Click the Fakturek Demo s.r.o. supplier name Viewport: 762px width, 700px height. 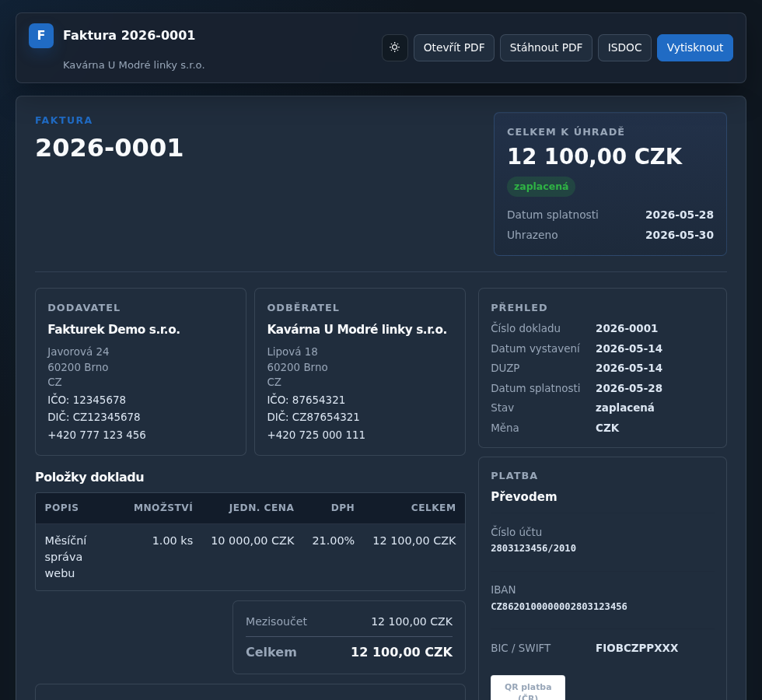click(x=114, y=330)
